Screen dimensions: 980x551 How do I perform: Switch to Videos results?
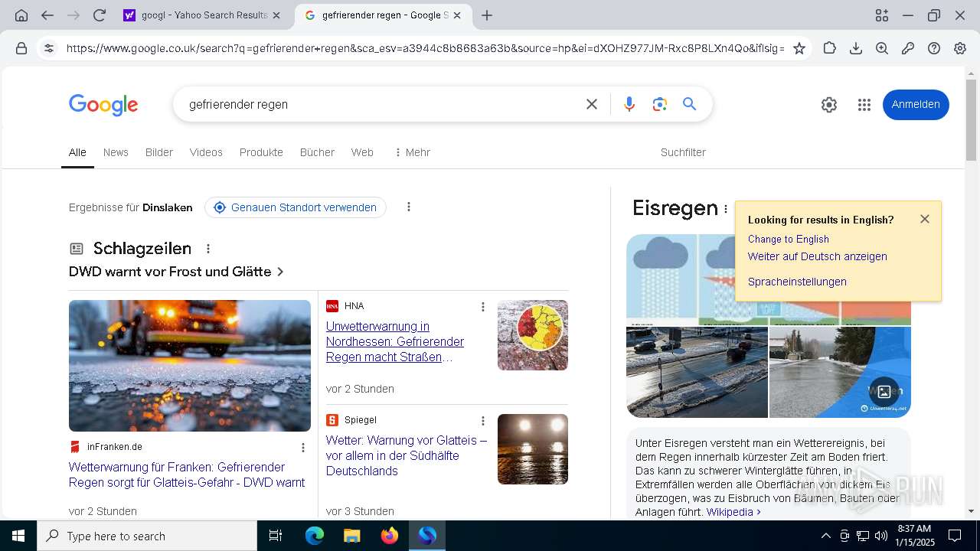(206, 152)
